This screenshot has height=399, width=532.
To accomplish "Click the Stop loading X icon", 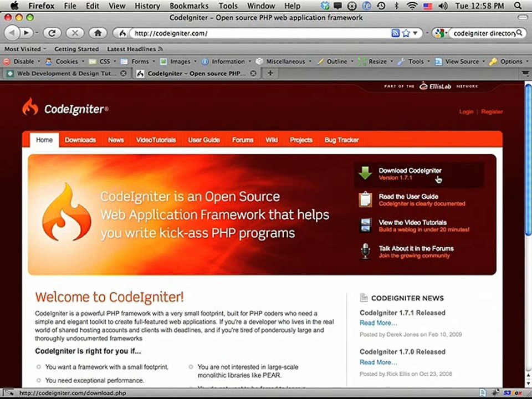I will [75, 33].
